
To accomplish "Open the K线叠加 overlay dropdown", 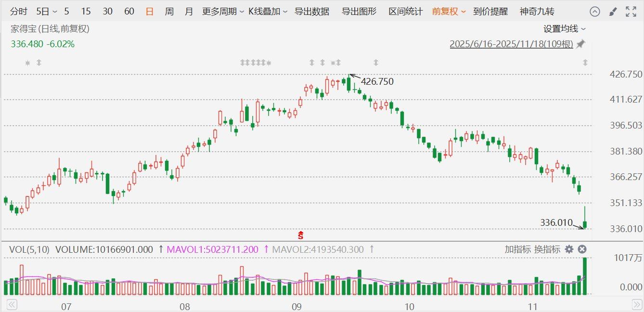I will (x=266, y=11).
